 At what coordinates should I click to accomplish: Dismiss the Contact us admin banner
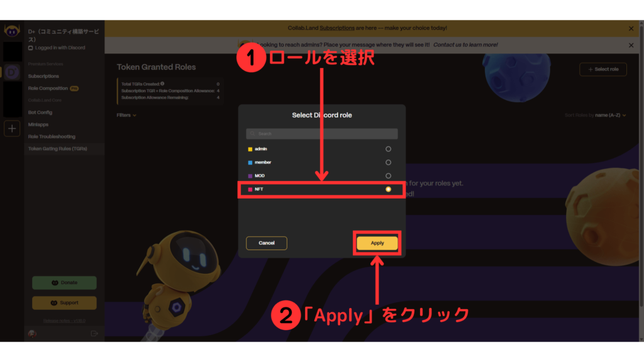pos(631,45)
